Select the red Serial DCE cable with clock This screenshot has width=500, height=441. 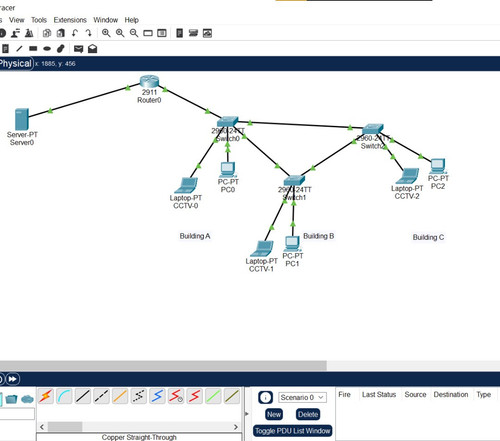pyautogui.click(x=176, y=396)
